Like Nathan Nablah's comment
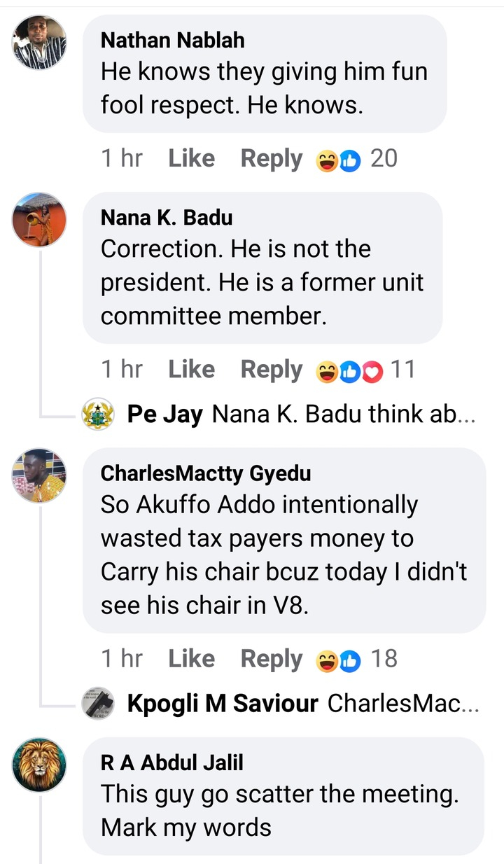The image size is (504, 864). pyautogui.click(x=191, y=159)
